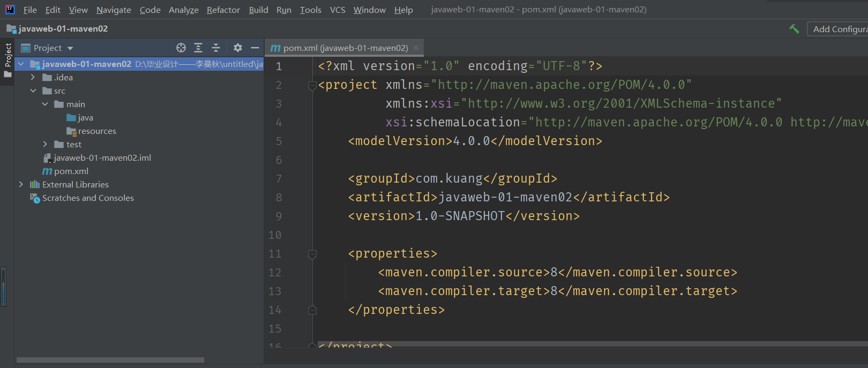Click the maven.compiler.target line
Viewport: 868px width, 368px height.
pyautogui.click(x=558, y=291)
